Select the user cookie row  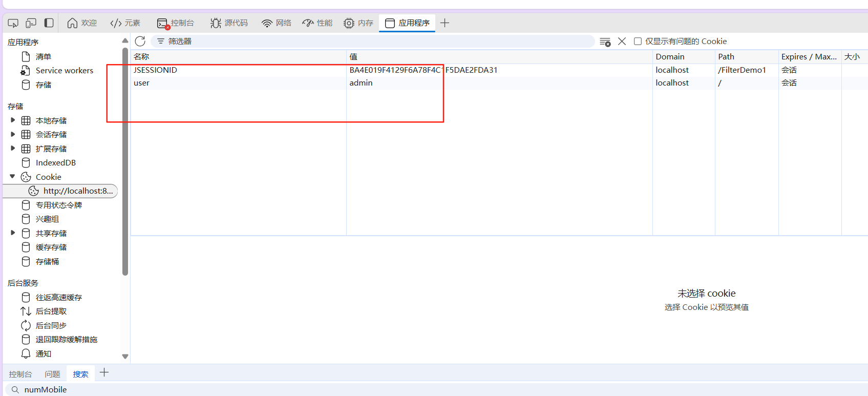coord(499,83)
